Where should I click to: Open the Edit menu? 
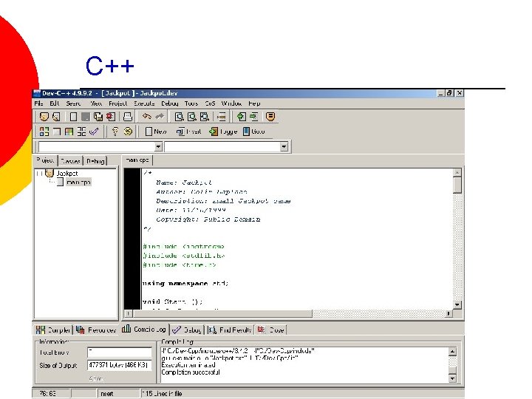(x=54, y=103)
